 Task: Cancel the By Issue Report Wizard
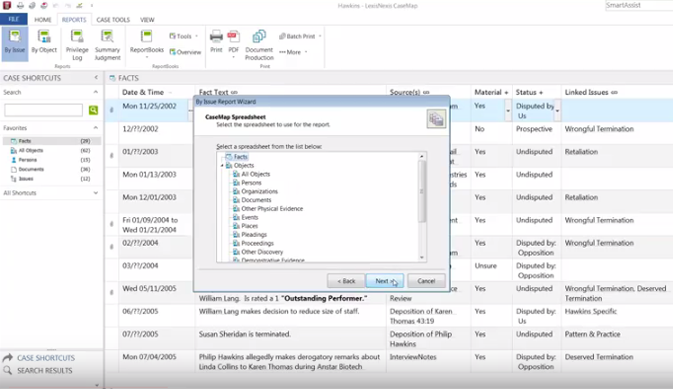426,281
